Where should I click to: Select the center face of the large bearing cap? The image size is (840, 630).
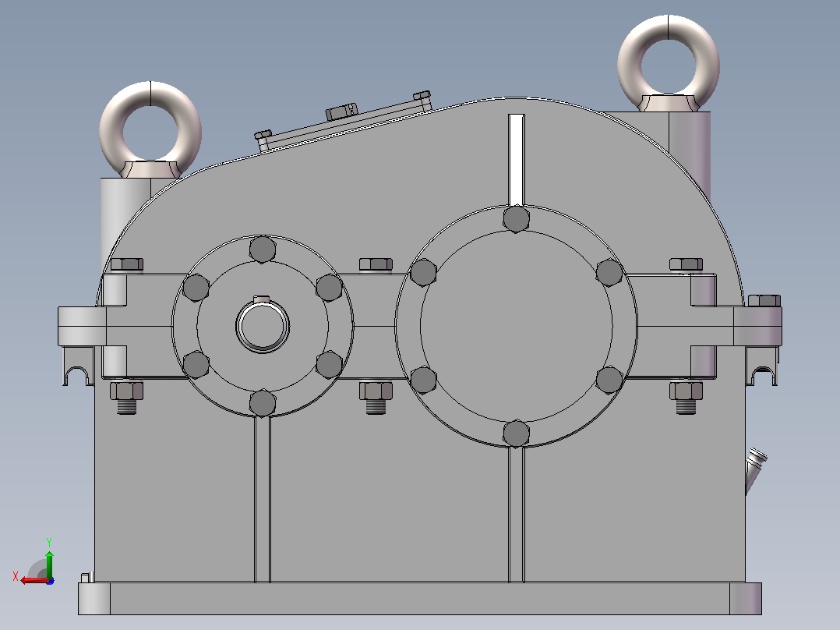click(x=517, y=325)
